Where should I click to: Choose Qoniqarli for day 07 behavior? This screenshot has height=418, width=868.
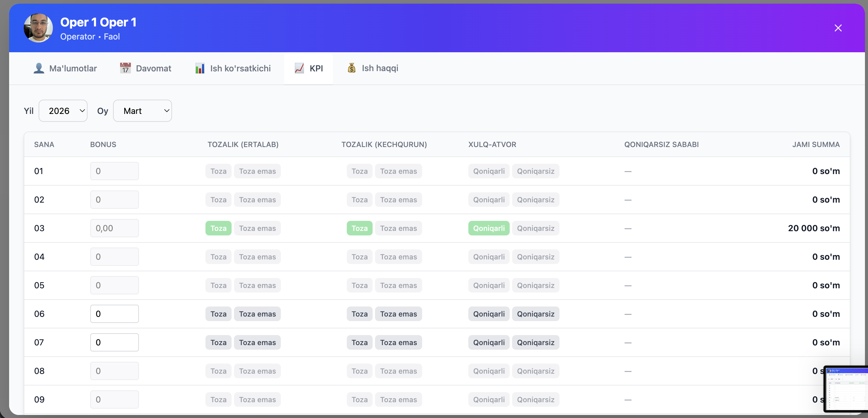[x=489, y=343]
